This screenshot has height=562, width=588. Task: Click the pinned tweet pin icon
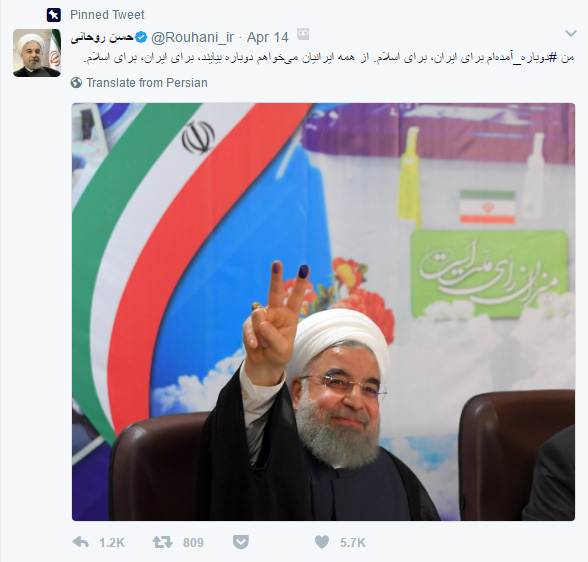point(54,15)
